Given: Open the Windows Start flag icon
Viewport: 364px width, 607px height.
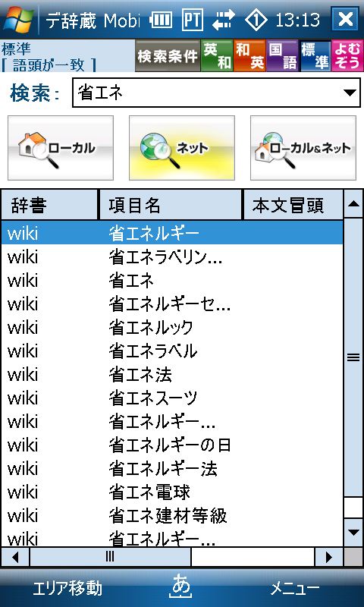Looking at the screenshot, I should [17, 18].
